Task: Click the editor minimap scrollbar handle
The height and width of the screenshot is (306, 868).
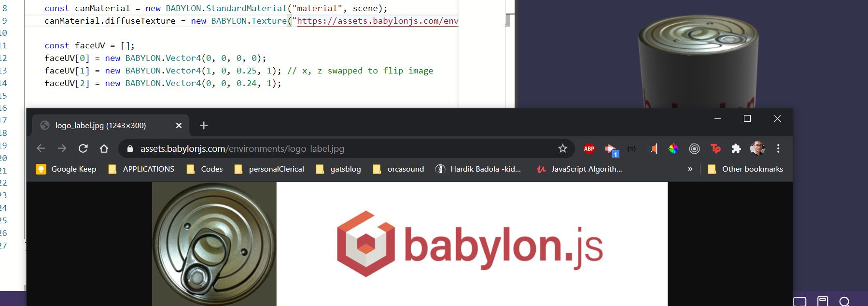Action: point(508,20)
